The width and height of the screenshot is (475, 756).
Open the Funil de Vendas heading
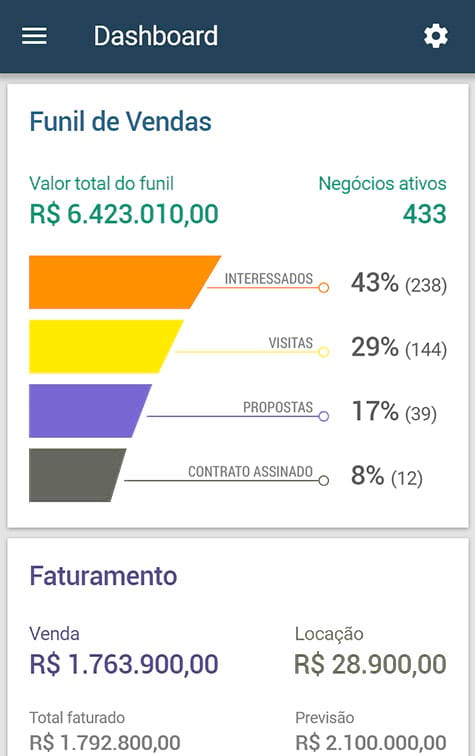click(x=121, y=121)
